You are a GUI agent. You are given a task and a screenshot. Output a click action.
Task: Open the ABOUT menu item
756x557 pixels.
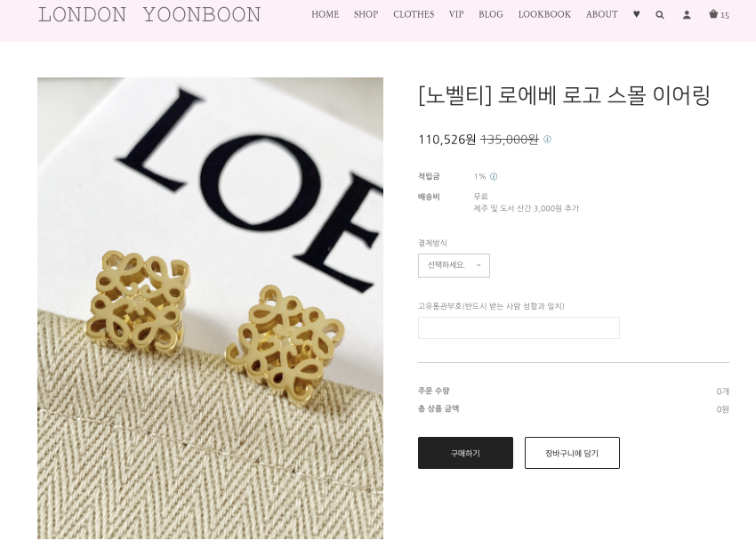coord(602,14)
